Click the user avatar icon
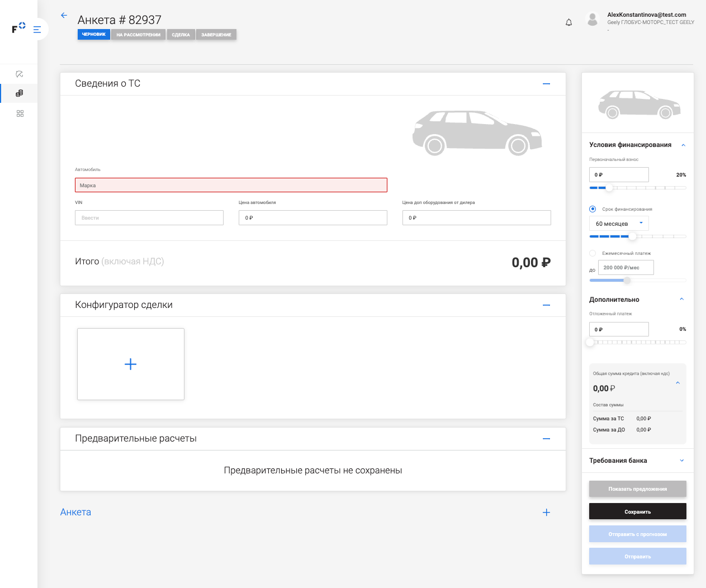Screen dimensions: 706x588 (x=593, y=20)
